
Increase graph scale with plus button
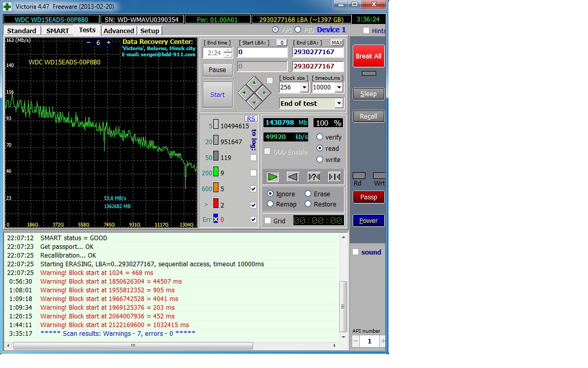108,43
